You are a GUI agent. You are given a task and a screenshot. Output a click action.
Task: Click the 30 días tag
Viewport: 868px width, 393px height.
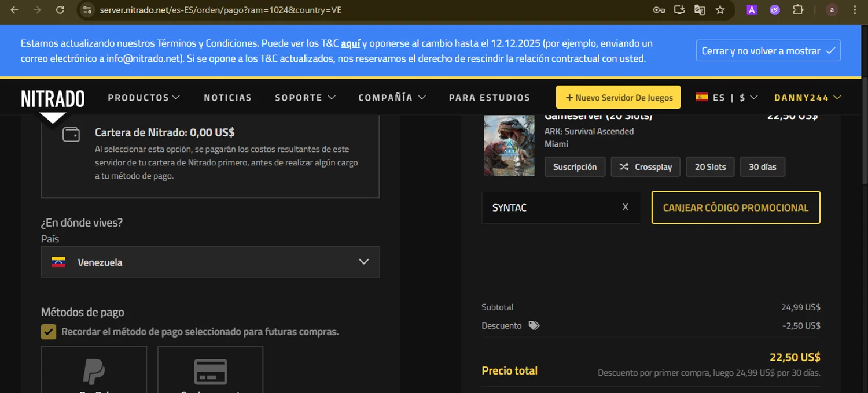coord(763,167)
